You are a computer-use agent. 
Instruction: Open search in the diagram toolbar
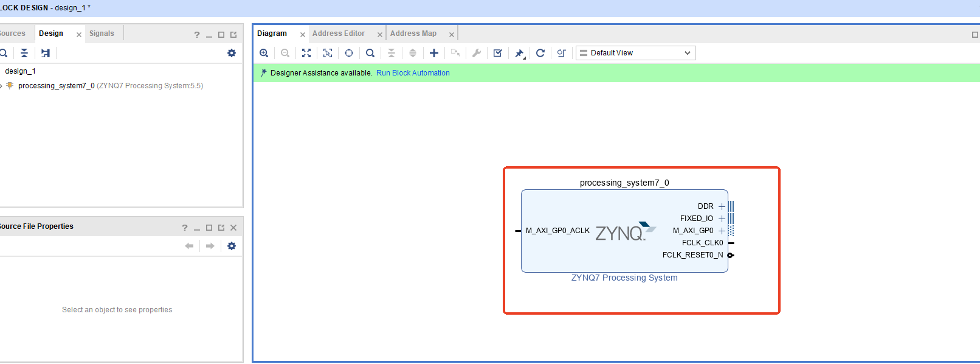point(370,53)
